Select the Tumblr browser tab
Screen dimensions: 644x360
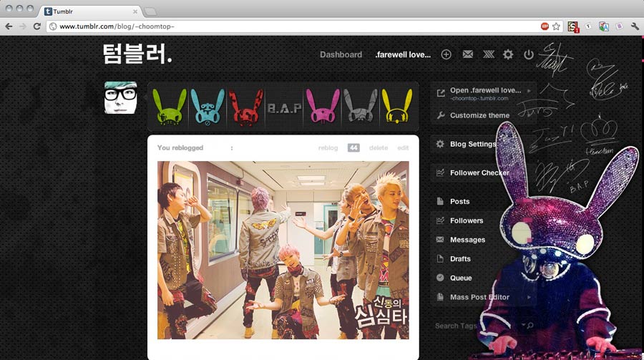89,11
